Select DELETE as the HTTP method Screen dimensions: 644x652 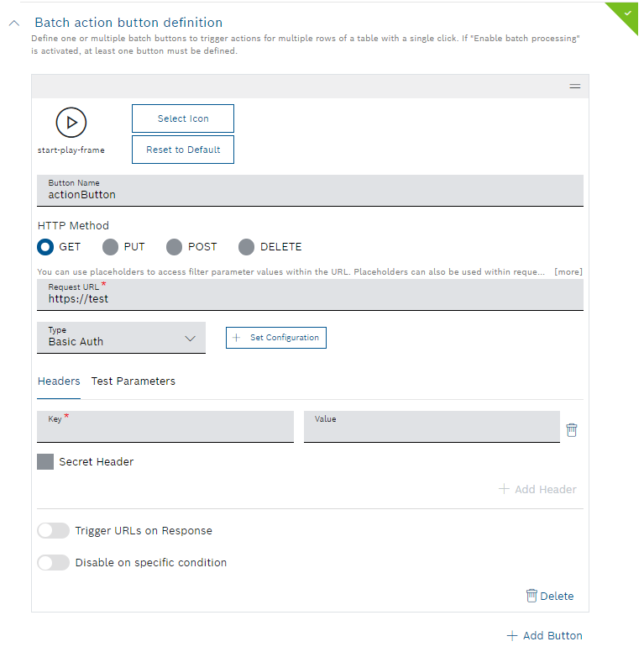pos(246,247)
